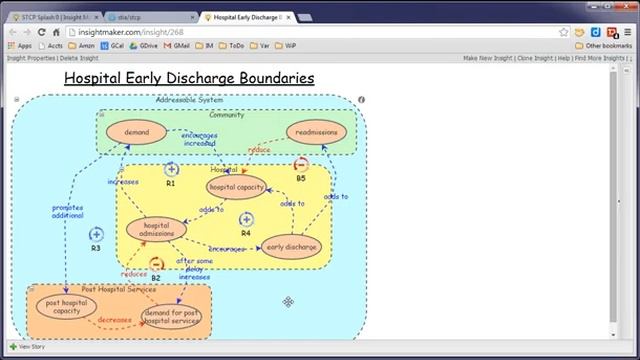640x360 pixels.
Task: Select the readmissions node
Action: pos(317,132)
